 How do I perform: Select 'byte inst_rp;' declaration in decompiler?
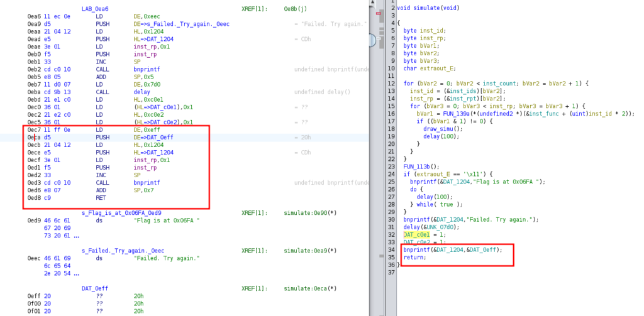[x=425, y=38]
